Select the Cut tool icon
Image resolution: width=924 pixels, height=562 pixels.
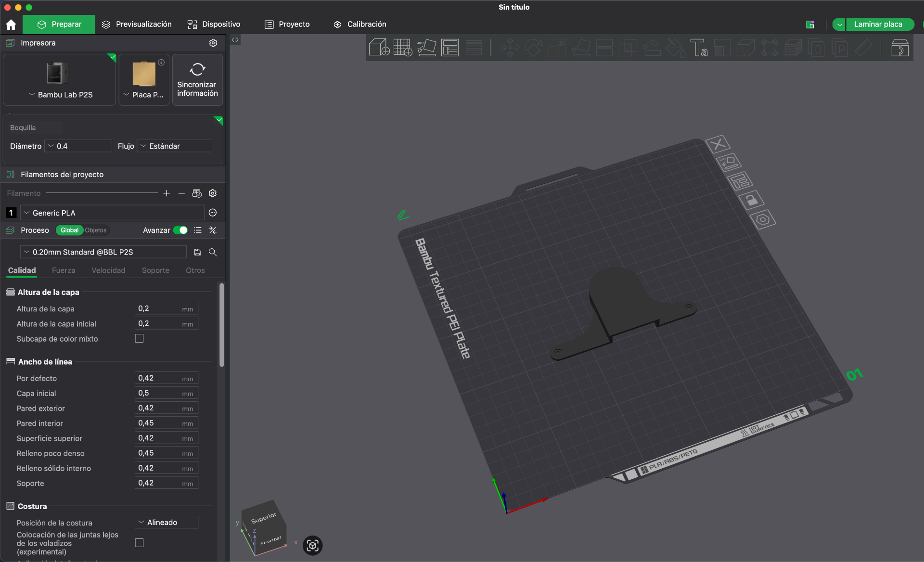604,48
